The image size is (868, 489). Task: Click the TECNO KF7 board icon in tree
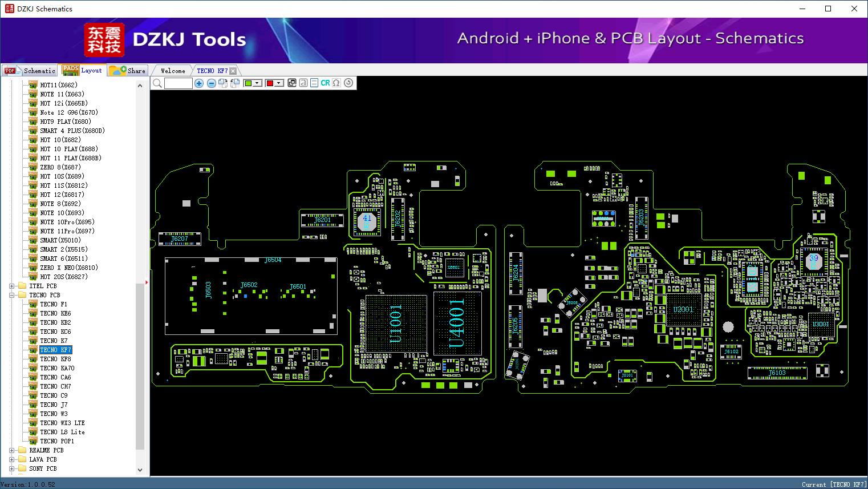[33, 350]
